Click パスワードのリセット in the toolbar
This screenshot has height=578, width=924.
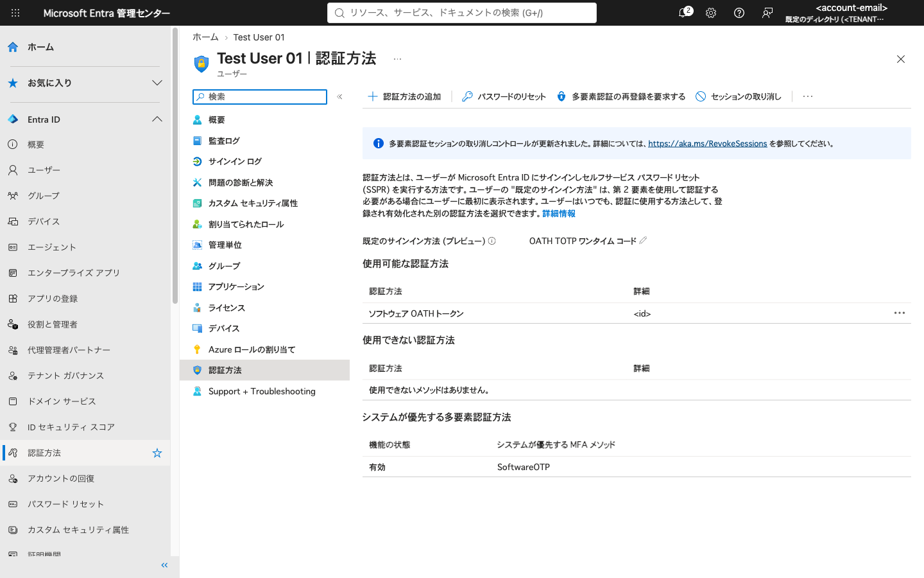(x=504, y=96)
